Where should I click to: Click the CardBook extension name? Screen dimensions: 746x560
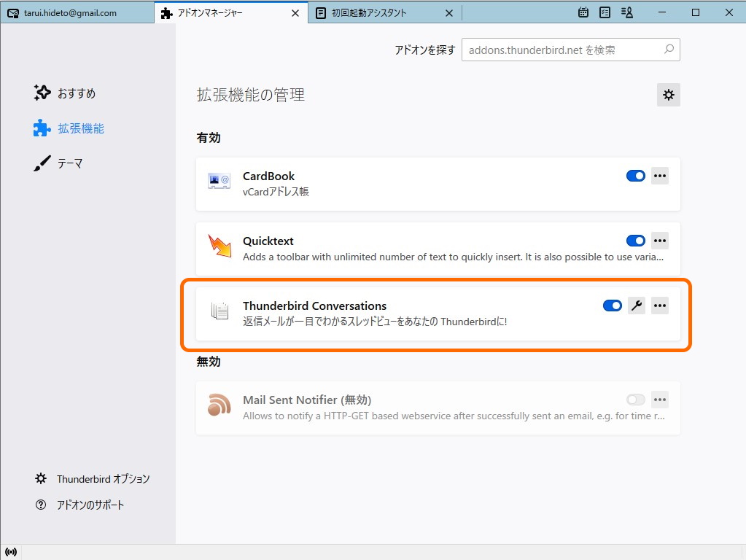pos(269,176)
